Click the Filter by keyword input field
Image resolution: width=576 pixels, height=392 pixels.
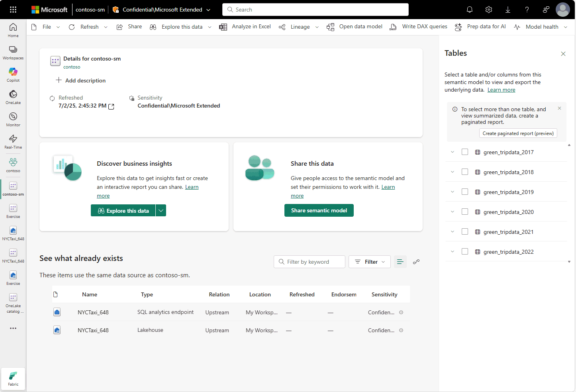[x=313, y=262]
